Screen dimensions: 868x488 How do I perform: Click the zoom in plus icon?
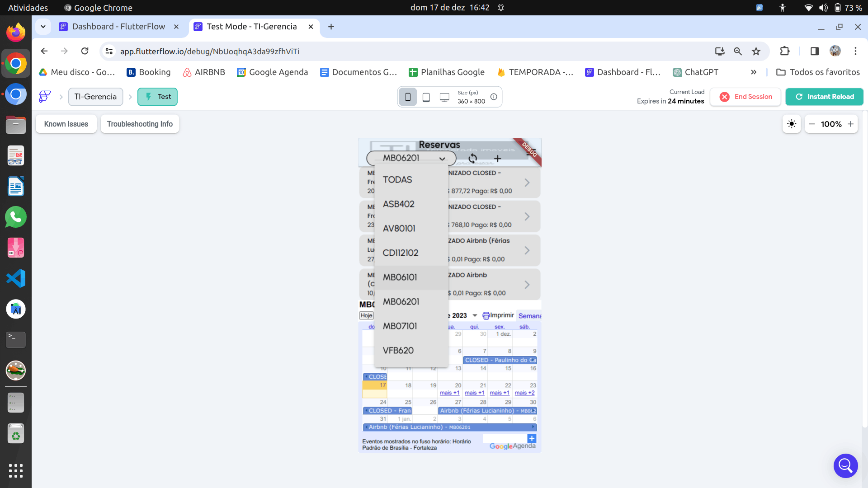click(x=851, y=124)
